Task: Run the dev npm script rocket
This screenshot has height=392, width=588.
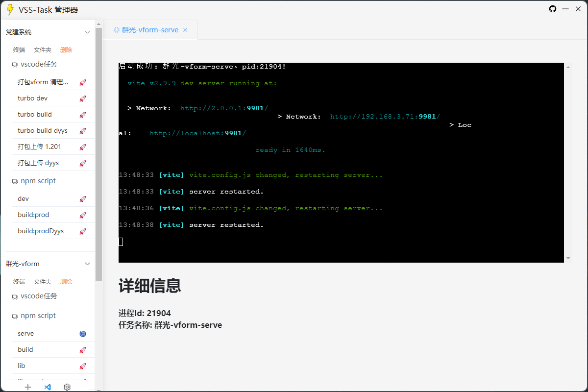Action: (x=83, y=199)
